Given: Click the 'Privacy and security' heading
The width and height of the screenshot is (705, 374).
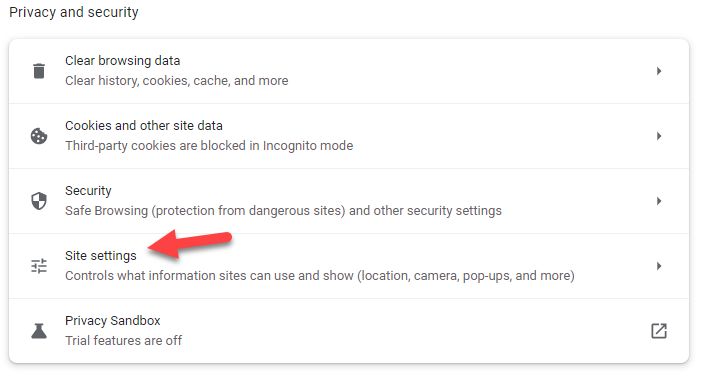Looking at the screenshot, I should pyautogui.click(x=74, y=12).
